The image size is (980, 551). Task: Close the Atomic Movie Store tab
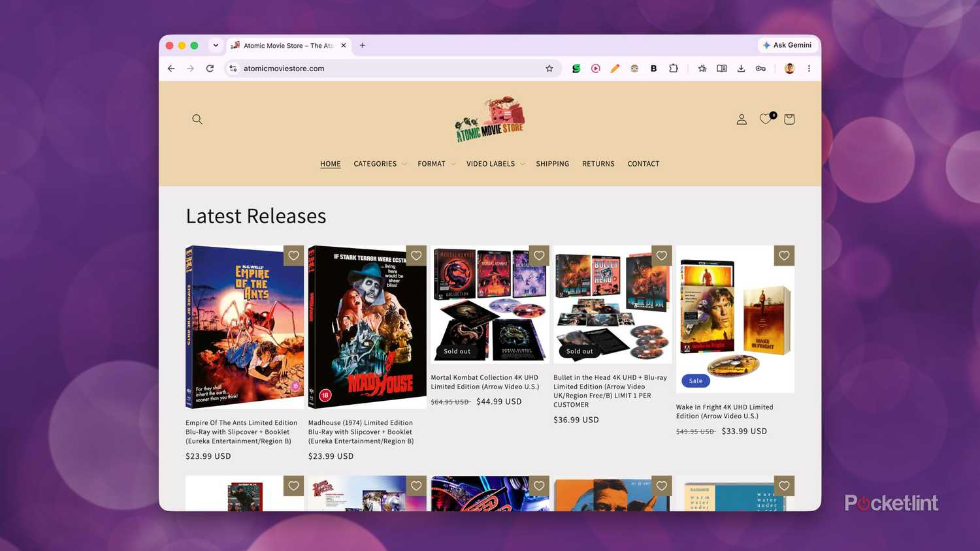tap(344, 46)
